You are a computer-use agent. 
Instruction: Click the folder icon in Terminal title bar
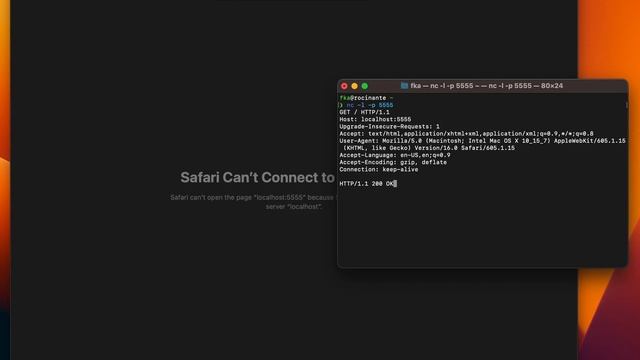[x=404, y=86]
